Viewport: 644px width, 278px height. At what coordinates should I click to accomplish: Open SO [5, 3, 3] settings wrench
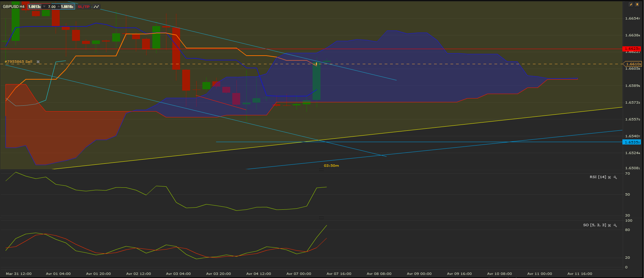pos(615,225)
